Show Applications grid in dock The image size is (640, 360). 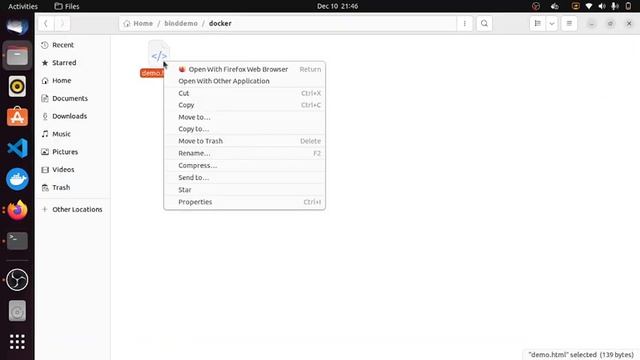17,342
